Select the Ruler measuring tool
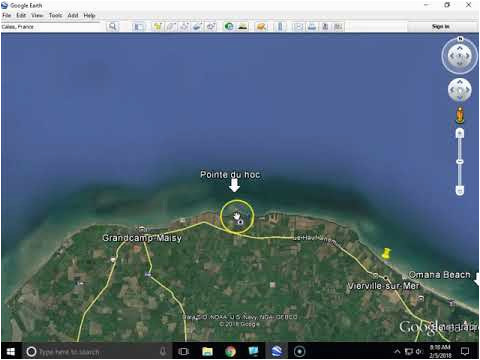This screenshot has height=360, width=480. pyautogui.click(x=280, y=27)
